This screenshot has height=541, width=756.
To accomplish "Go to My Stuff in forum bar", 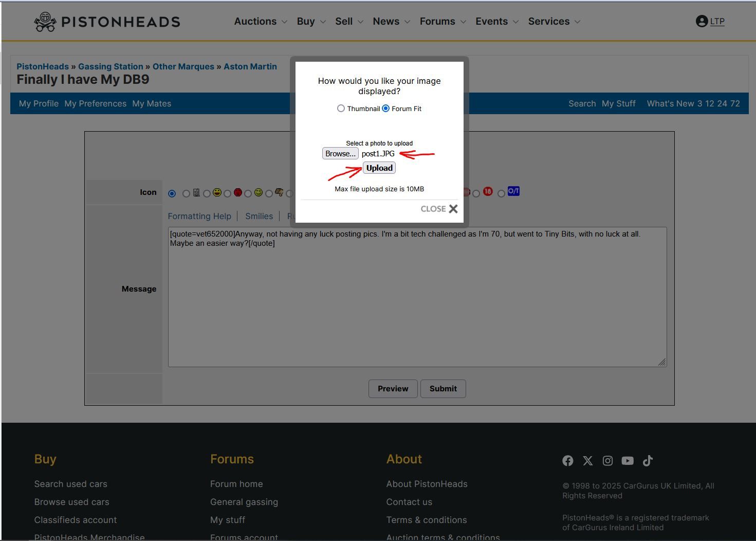I will click(x=618, y=103).
